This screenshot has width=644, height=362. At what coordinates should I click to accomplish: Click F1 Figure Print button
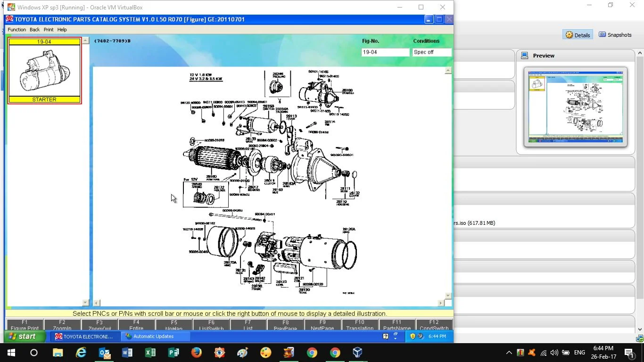25,325
